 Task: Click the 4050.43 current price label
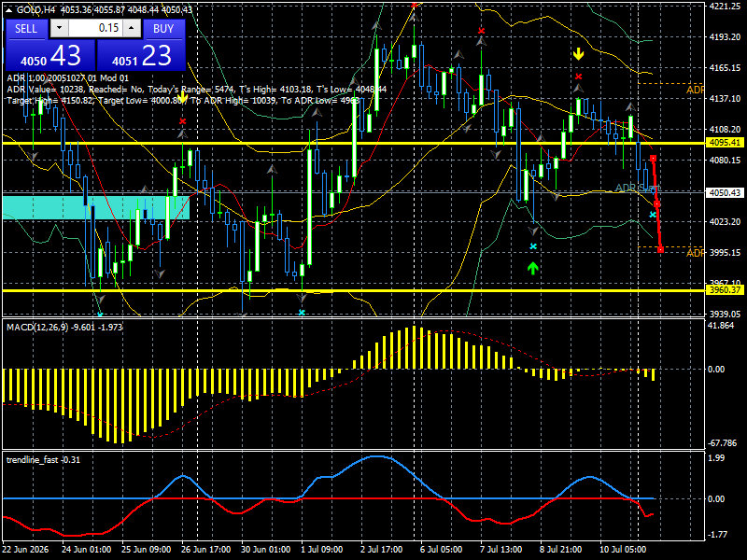(725, 192)
